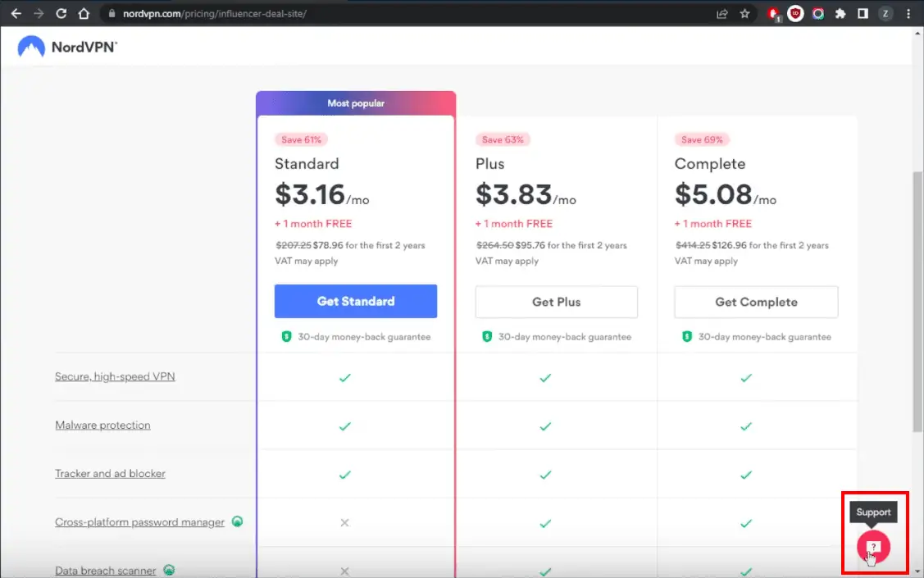The image size is (924, 578).
Task: Click the Complete plan money-back shield icon
Action: click(687, 336)
